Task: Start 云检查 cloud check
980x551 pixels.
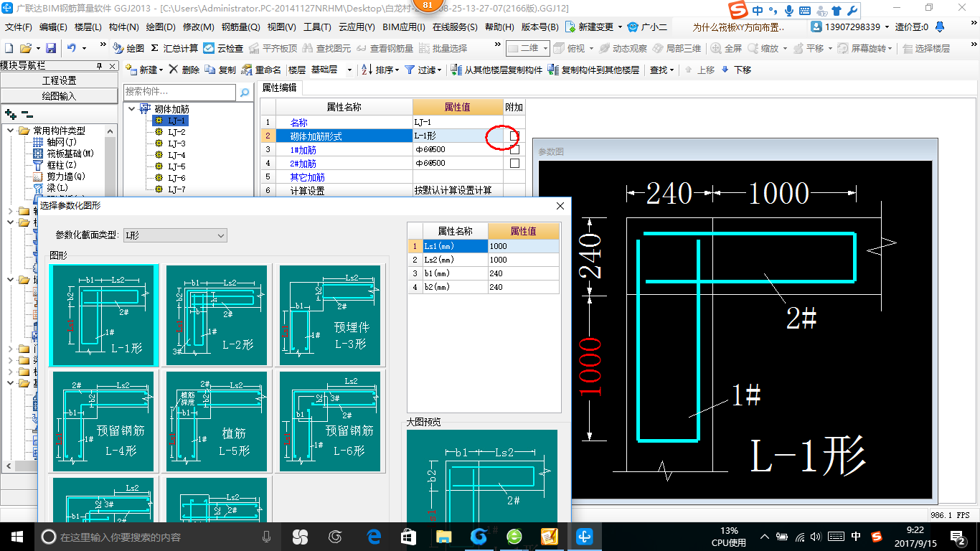Action: [x=223, y=48]
